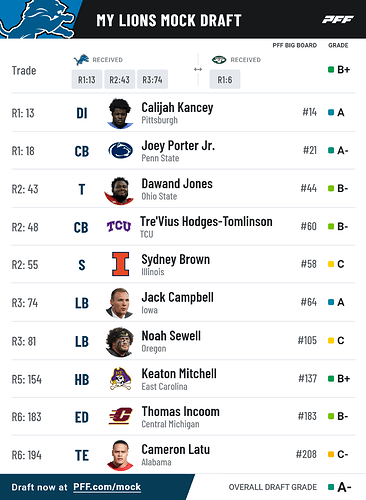Select the R1:6 pick chip
This screenshot has height=500, width=366.
click(225, 79)
